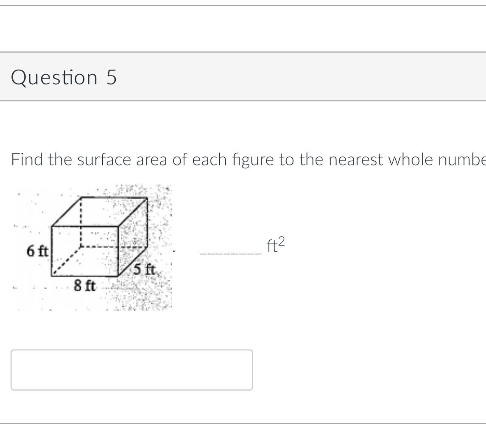Click the gray question header bar
This screenshot has width=486, height=448.
297,77
